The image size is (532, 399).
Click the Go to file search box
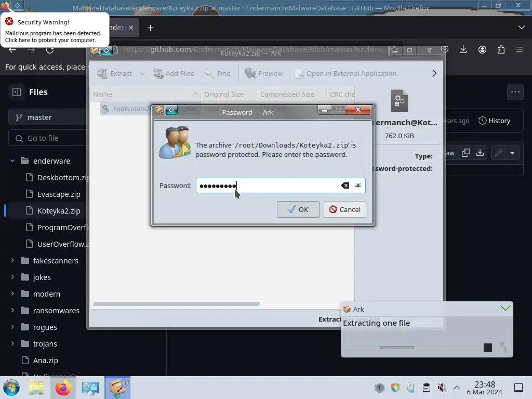tap(47, 138)
